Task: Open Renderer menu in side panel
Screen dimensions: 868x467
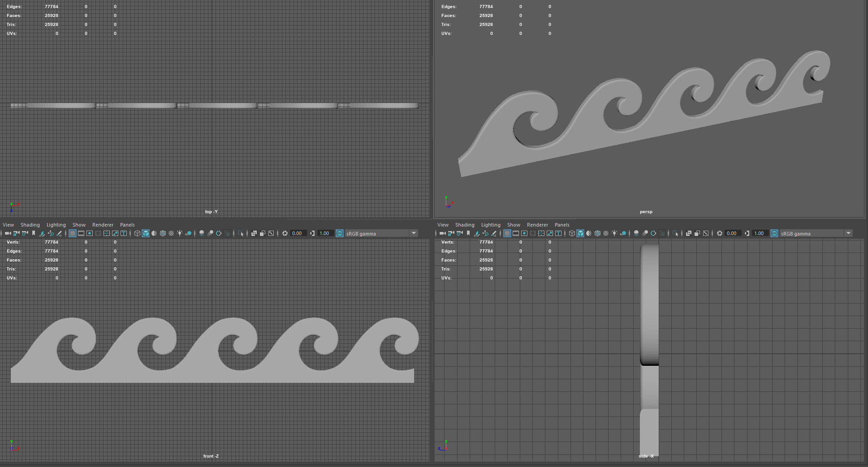Action: [x=537, y=225]
